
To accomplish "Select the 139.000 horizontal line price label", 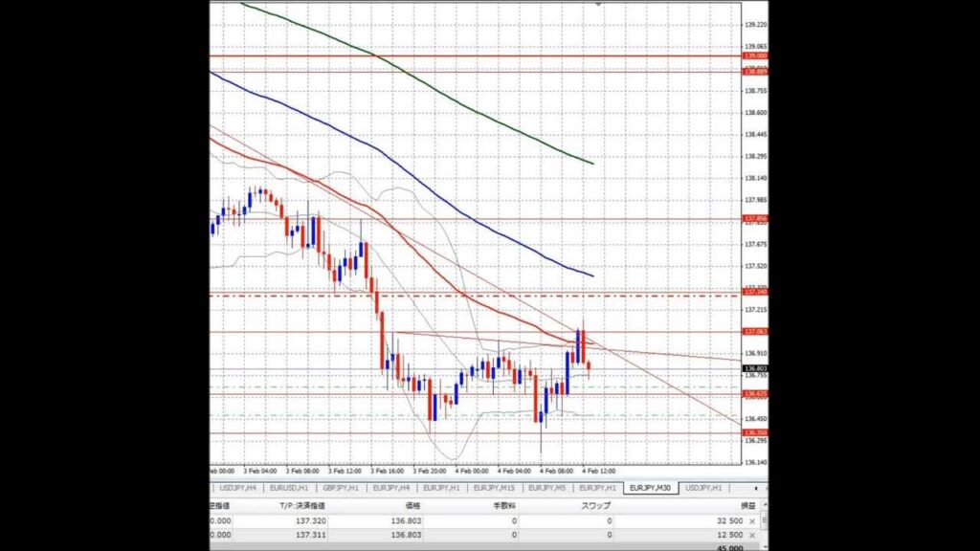I will (755, 56).
